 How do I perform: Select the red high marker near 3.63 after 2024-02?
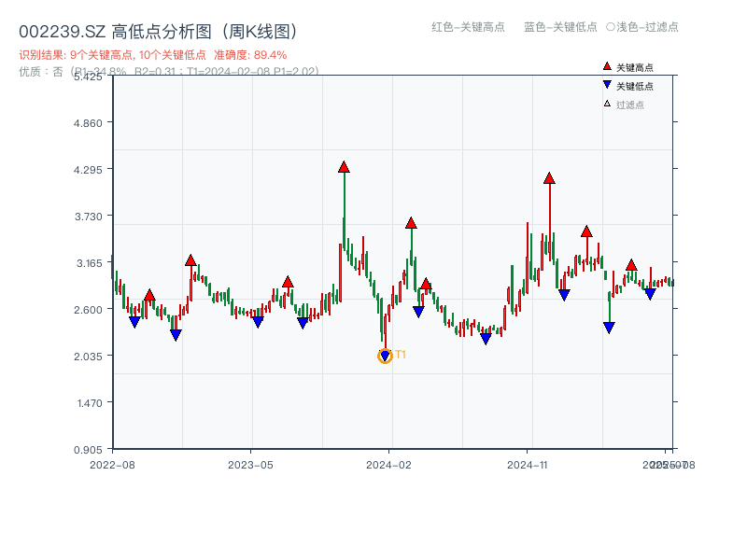(412, 223)
